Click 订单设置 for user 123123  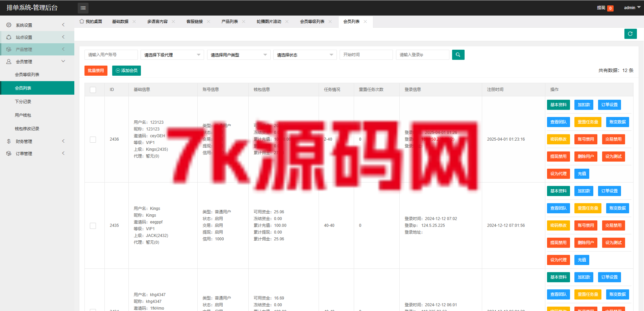click(x=610, y=105)
